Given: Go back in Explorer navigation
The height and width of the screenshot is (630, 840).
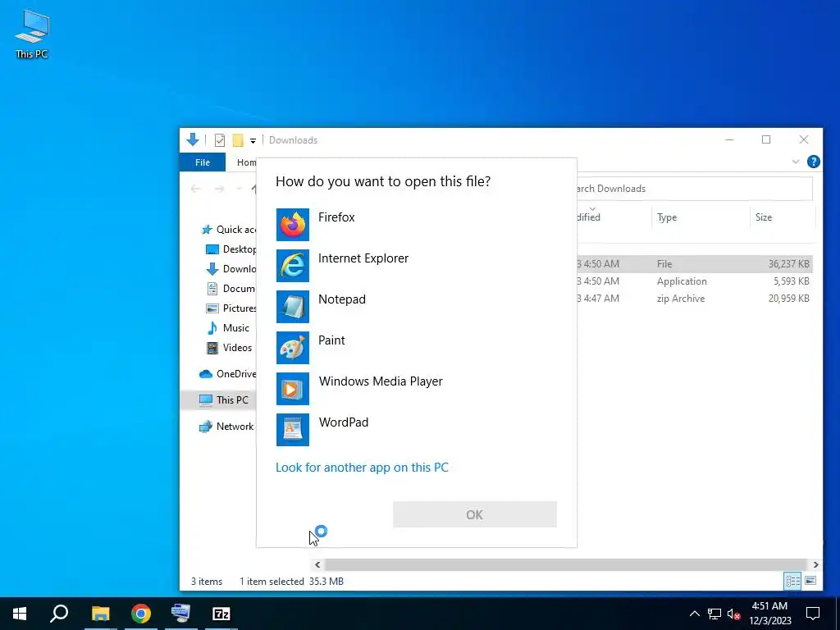Looking at the screenshot, I should (195, 189).
